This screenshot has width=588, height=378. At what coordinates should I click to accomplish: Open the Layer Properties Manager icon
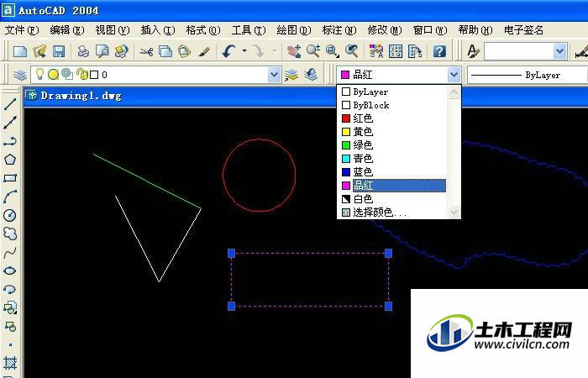(20, 75)
